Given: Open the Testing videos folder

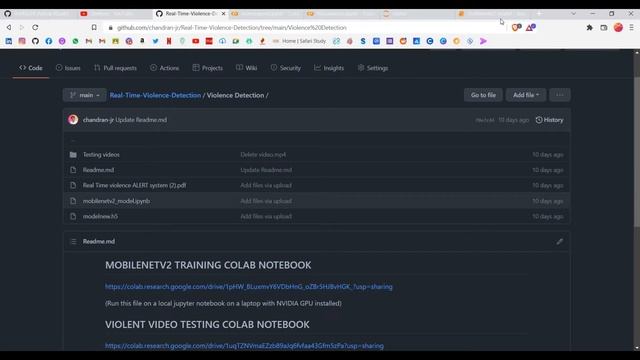Looking at the screenshot, I should (101, 155).
